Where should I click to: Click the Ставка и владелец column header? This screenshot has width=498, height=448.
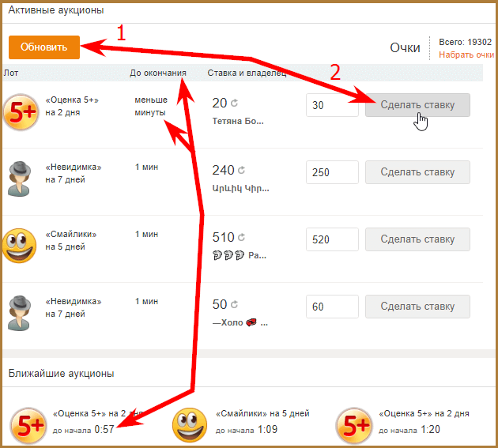click(247, 73)
